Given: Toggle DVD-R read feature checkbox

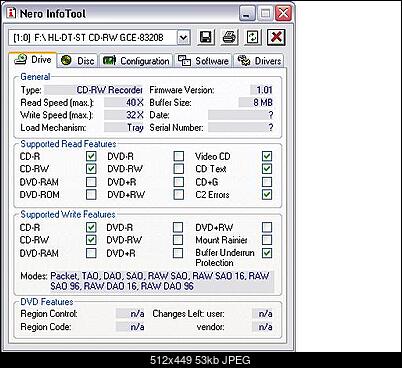Looking at the screenshot, I should click(179, 156).
